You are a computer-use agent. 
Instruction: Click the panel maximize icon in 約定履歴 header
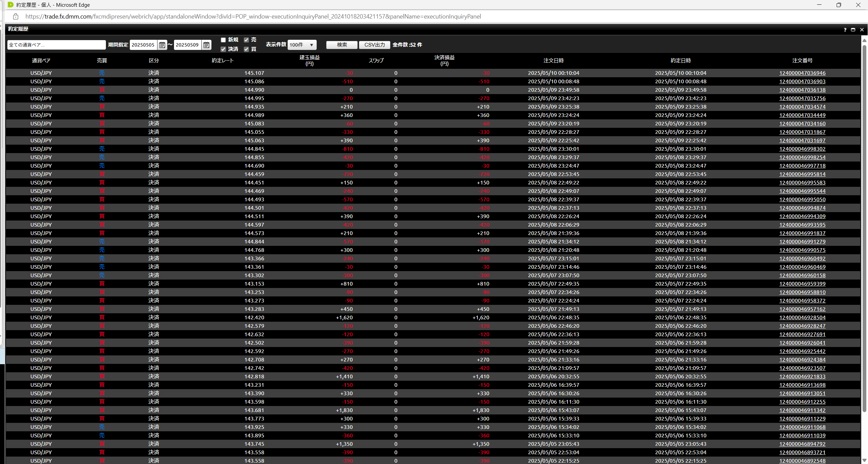click(x=853, y=30)
